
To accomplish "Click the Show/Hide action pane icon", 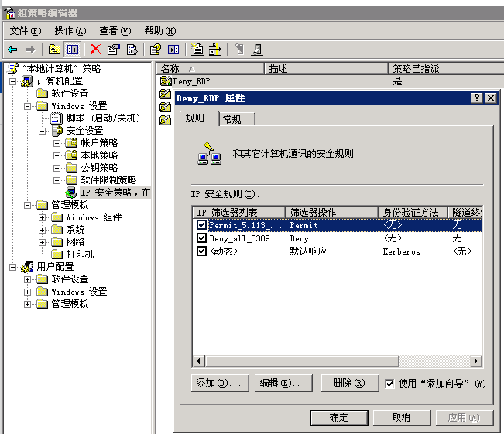I will click(173, 50).
